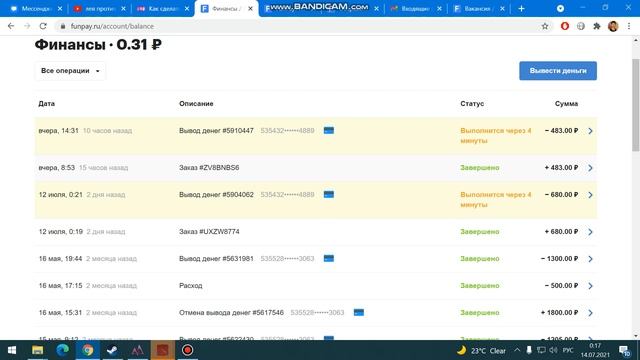Reload the funpay page
The image size is (640, 360).
43,26
